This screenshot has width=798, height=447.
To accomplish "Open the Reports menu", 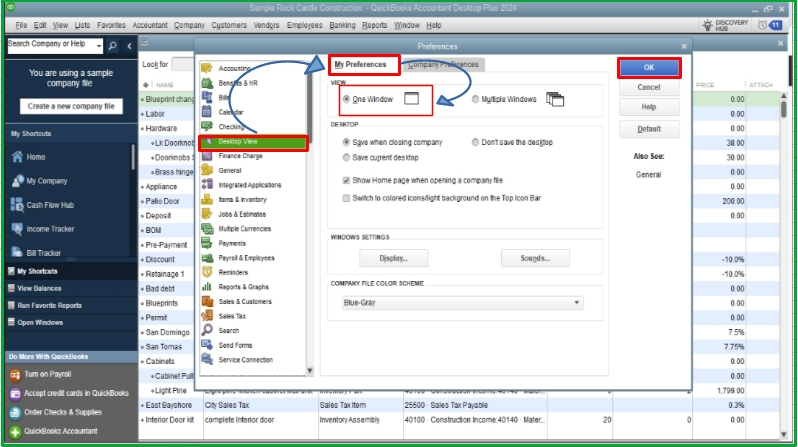I will pyautogui.click(x=375, y=25).
